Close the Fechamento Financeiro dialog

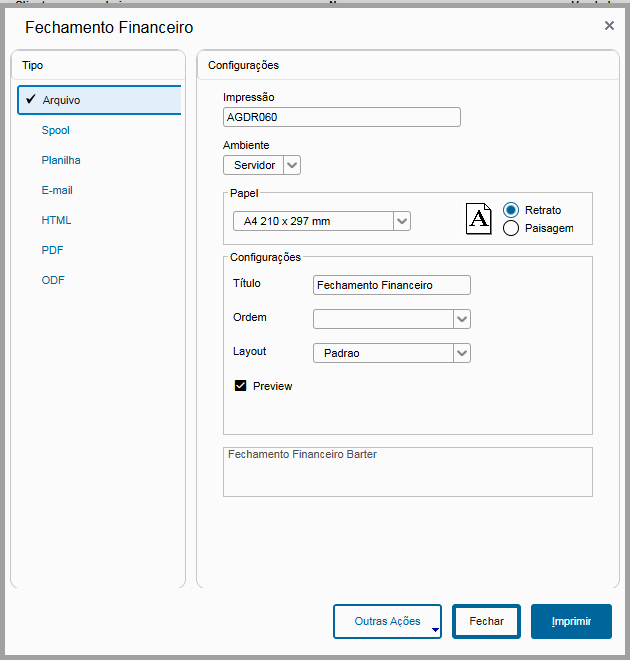pyautogui.click(x=609, y=26)
